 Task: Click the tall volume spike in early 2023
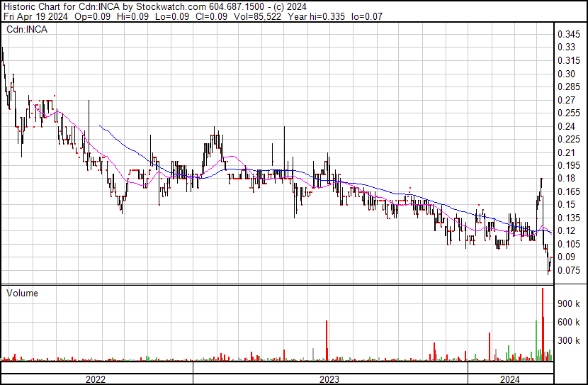tap(327, 340)
